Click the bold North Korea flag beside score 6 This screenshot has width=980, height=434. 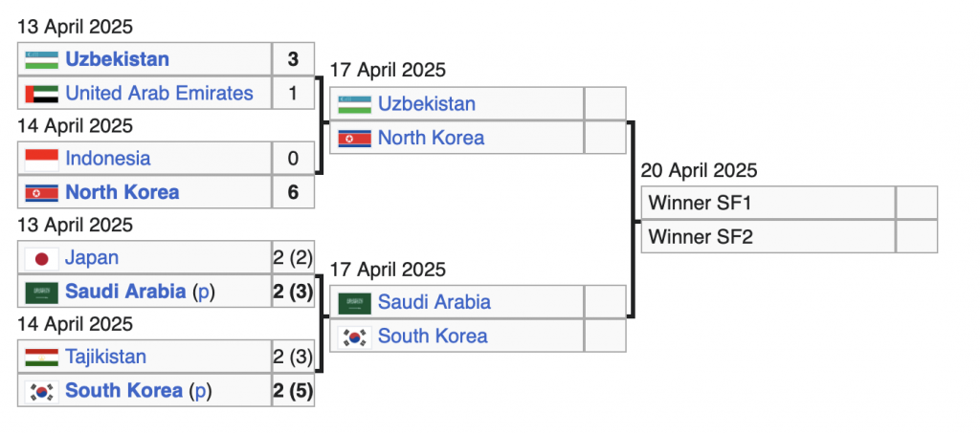(41, 193)
